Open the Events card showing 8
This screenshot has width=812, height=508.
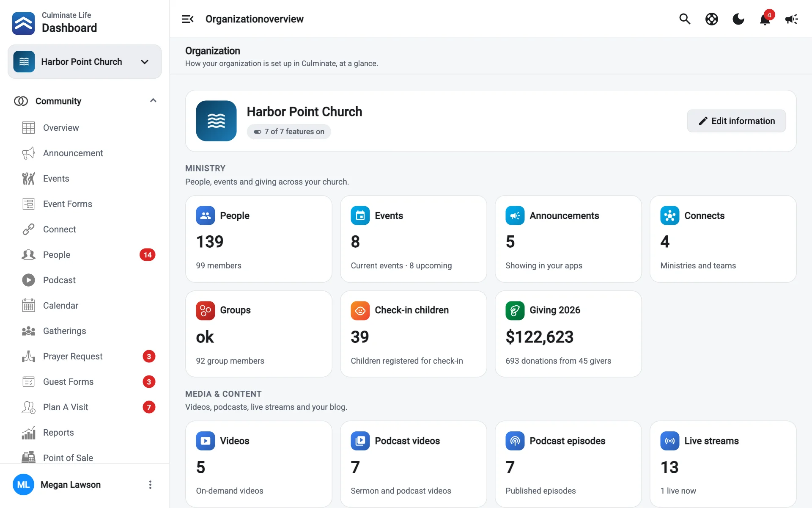point(414,239)
